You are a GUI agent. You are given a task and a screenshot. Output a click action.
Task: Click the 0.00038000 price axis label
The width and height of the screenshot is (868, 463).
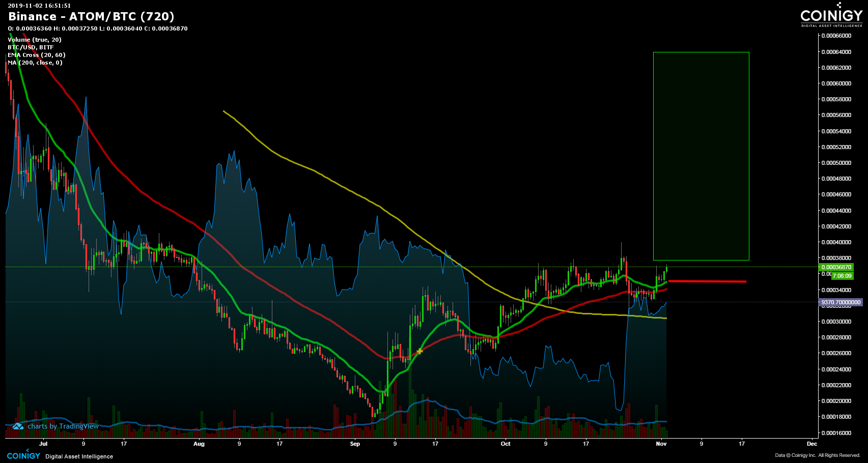pos(836,258)
